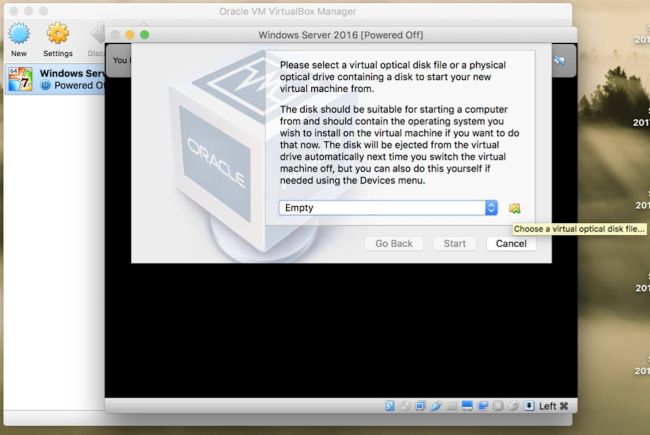Click the optical disk indicator in the status bar
Screen dimensions: 650x435
[404, 406]
